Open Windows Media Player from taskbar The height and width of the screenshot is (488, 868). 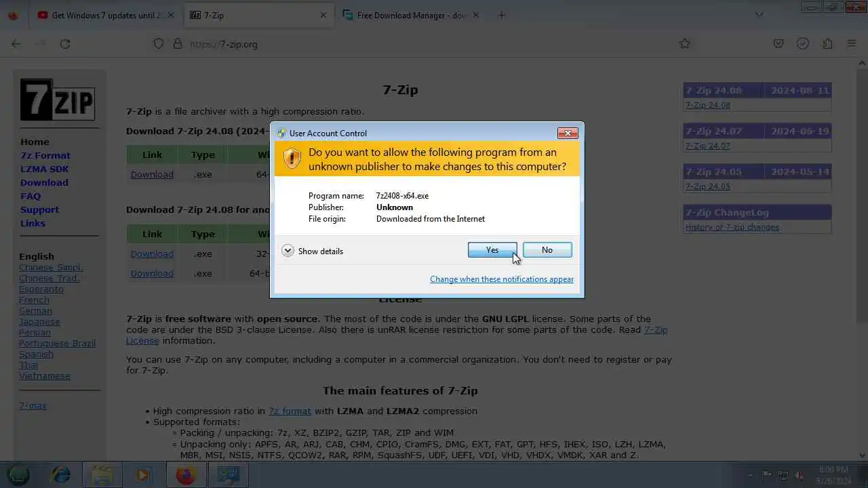pyautogui.click(x=143, y=475)
